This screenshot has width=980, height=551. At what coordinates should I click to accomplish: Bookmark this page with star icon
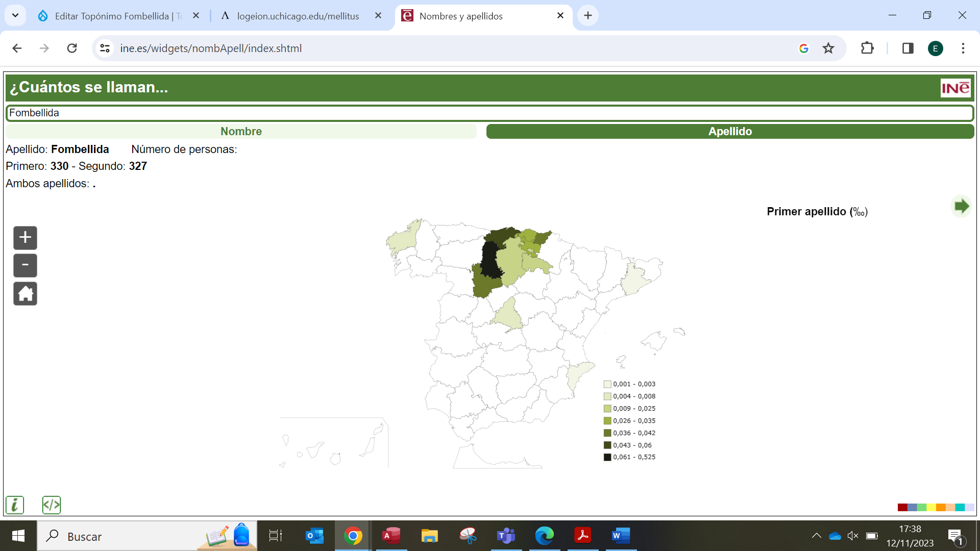click(828, 48)
